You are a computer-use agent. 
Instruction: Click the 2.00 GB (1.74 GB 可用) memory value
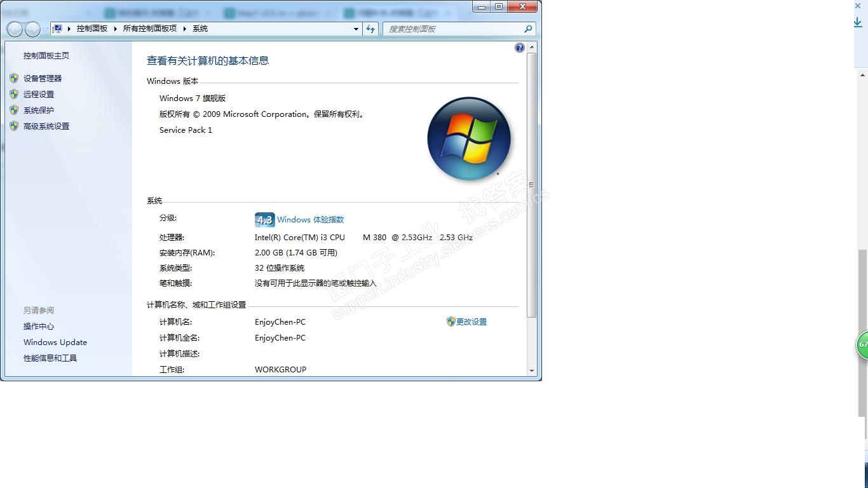pyautogui.click(x=296, y=253)
